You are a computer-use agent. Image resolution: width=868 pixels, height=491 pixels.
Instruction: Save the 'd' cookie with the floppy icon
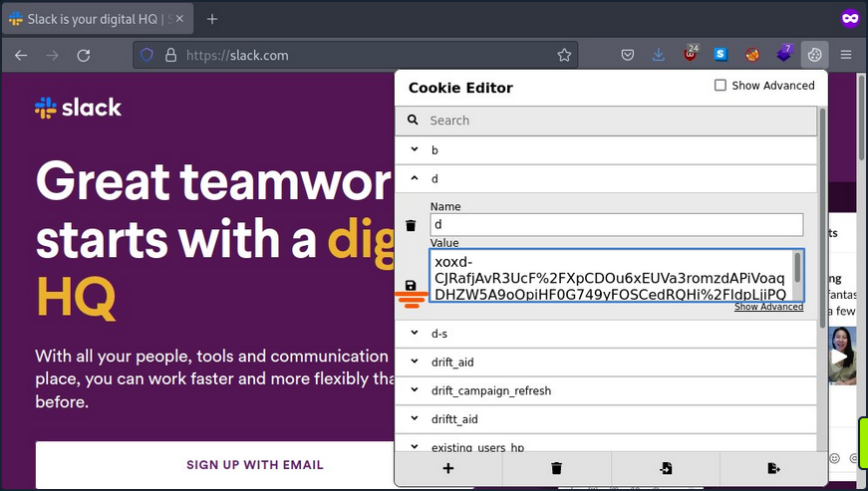(x=411, y=286)
